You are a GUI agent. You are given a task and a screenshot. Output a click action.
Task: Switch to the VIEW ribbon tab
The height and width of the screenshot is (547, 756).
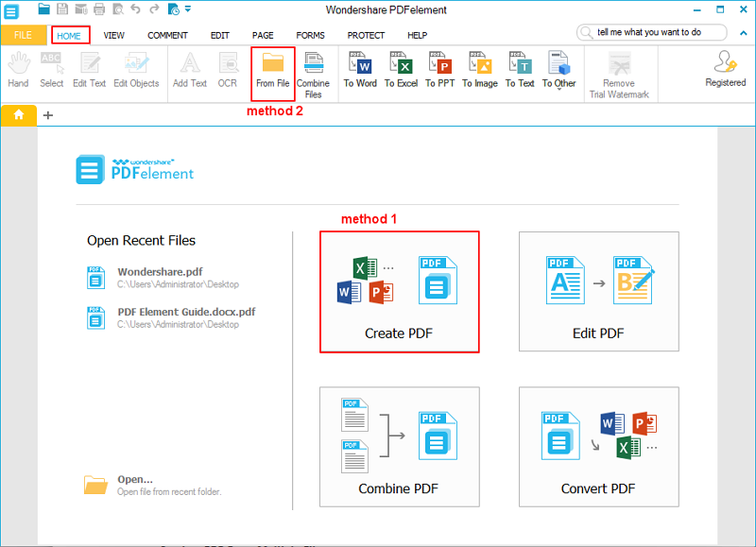tap(113, 35)
